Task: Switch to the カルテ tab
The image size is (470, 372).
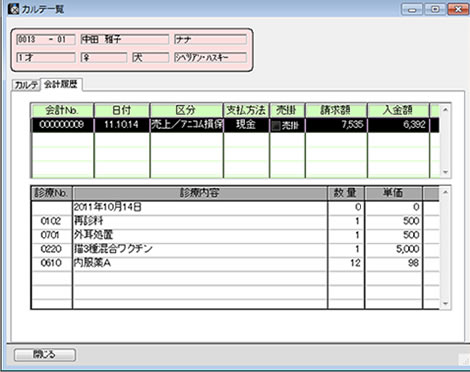Action: pyautogui.click(x=26, y=85)
